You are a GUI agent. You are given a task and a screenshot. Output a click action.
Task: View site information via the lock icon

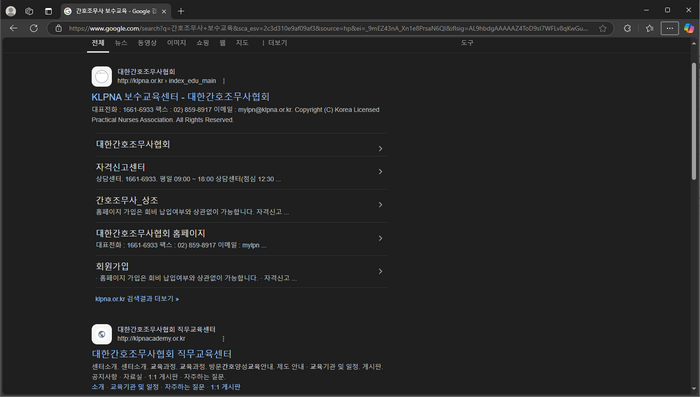click(58, 28)
